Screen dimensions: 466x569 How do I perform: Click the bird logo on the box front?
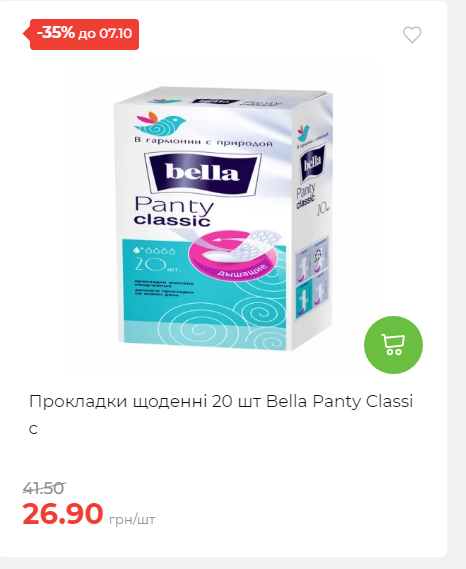click(x=160, y=123)
